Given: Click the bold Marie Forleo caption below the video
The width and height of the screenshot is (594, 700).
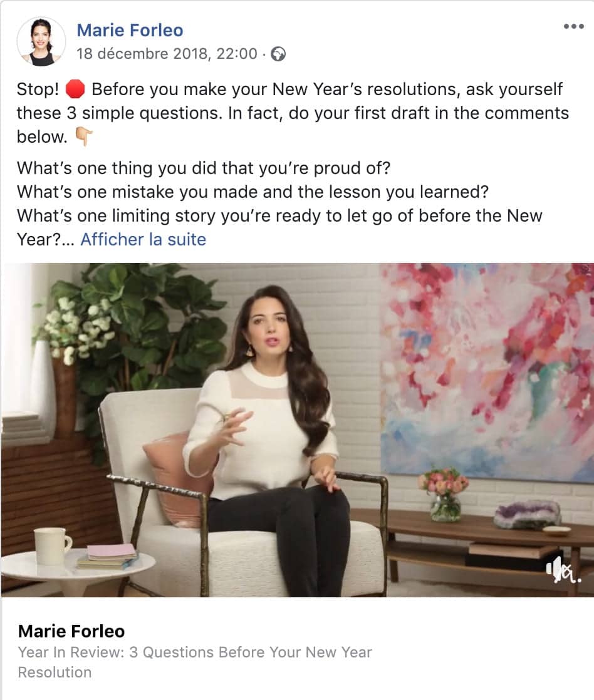Looking at the screenshot, I should (71, 631).
